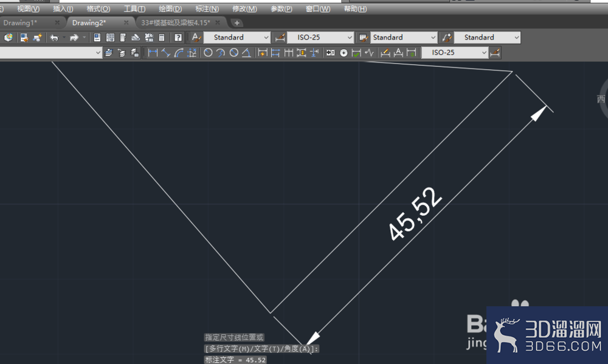Viewport: 608px width, 364px height.
Task: Open the Text Style manager icon
Action: pos(196,38)
